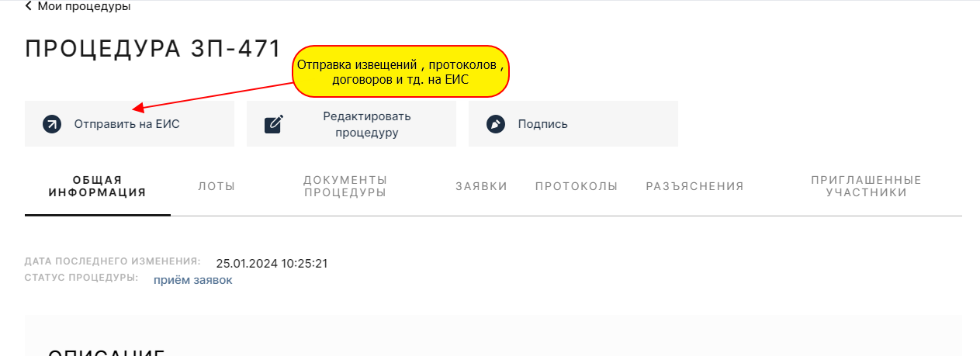Select the Заявки tab
This screenshot has width=980, height=356.
[481, 186]
